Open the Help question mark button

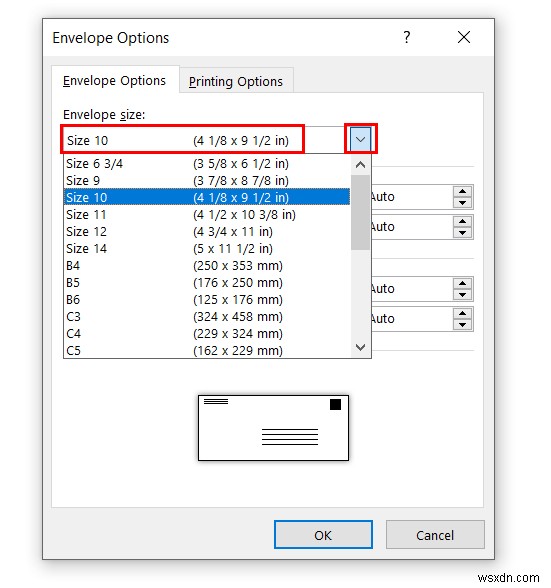pyautogui.click(x=407, y=37)
